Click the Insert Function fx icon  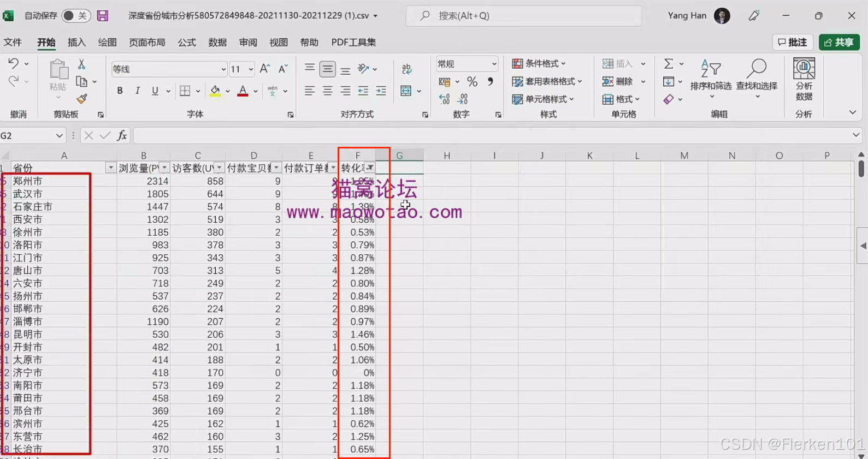pos(122,135)
